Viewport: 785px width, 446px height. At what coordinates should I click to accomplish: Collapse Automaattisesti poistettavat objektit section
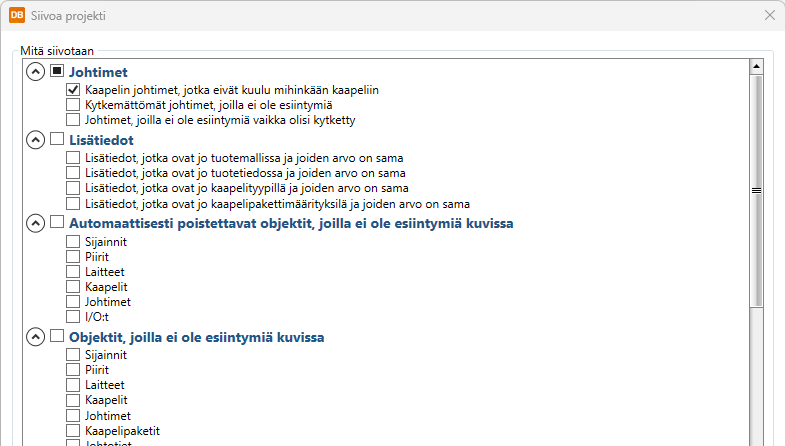(35, 223)
